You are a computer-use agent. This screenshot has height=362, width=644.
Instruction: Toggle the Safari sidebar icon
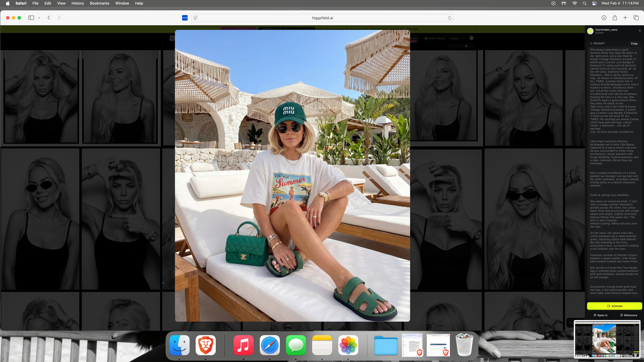pyautogui.click(x=31, y=18)
